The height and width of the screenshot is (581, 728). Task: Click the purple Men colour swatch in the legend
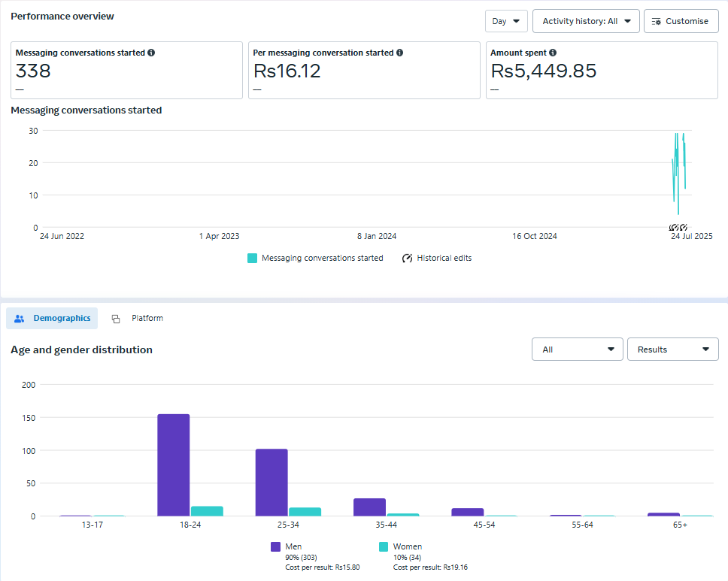[x=275, y=547]
